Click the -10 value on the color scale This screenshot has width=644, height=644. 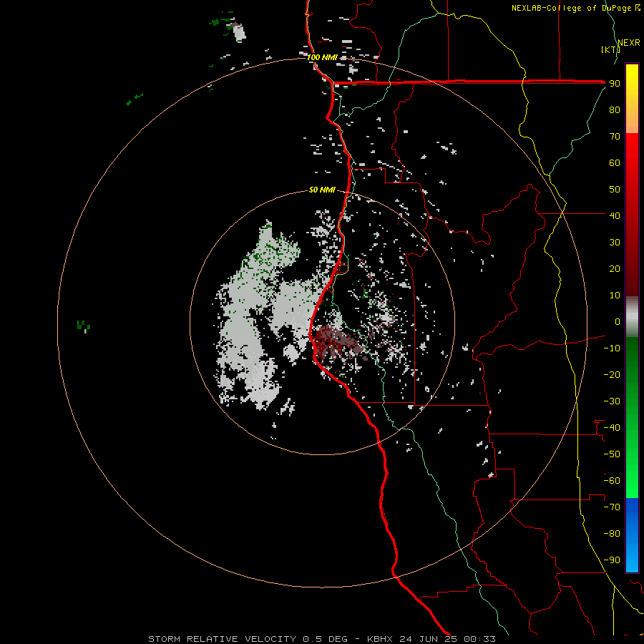pos(612,348)
